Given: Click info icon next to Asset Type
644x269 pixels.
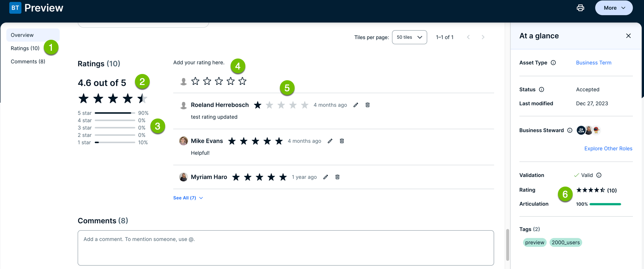Looking at the screenshot, I should [553, 63].
